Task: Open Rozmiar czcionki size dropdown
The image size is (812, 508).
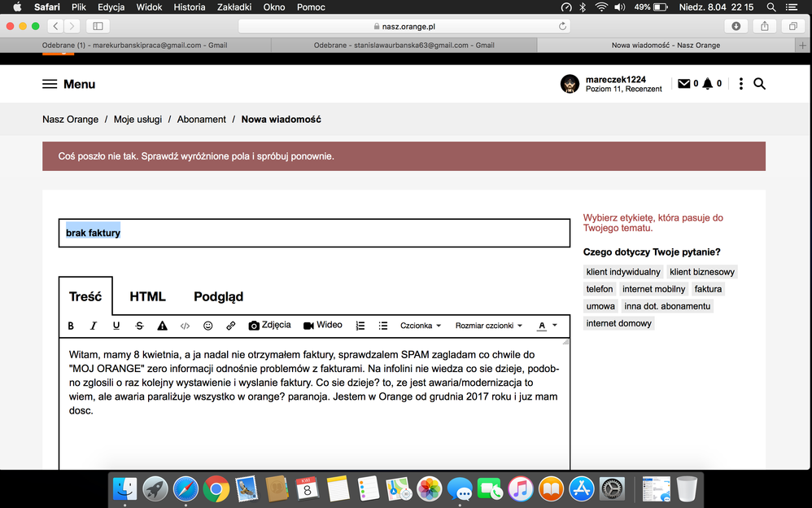Action: (x=489, y=326)
